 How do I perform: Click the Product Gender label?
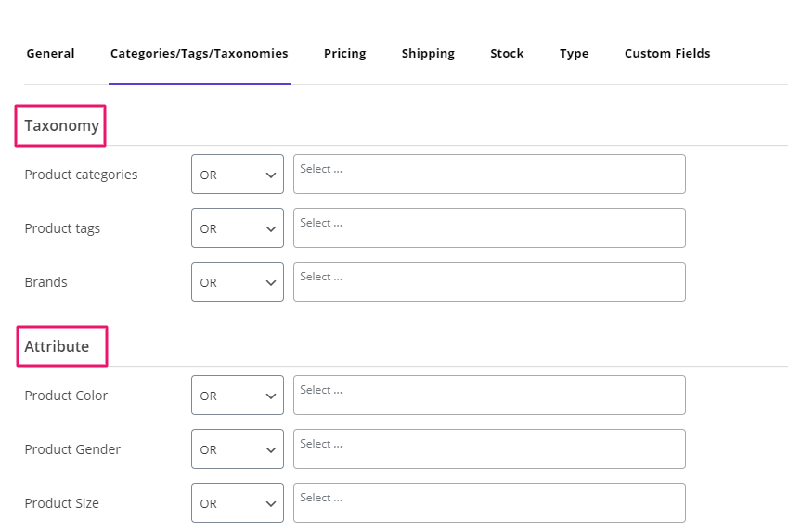click(72, 449)
